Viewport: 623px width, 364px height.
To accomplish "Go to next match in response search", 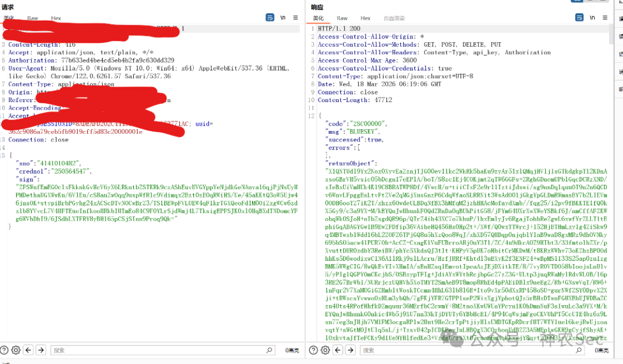I will coord(351,350).
